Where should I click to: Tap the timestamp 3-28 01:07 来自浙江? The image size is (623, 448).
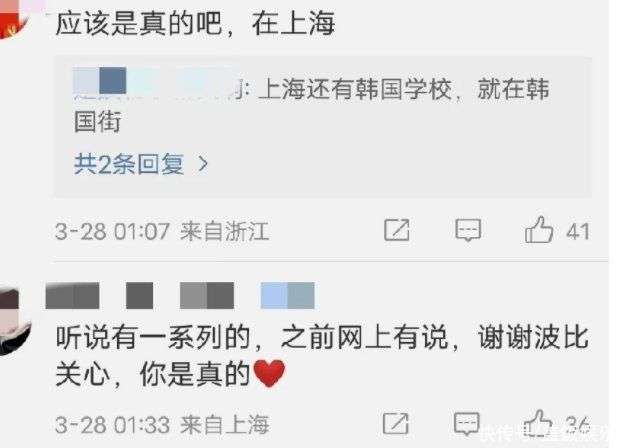(x=163, y=231)
